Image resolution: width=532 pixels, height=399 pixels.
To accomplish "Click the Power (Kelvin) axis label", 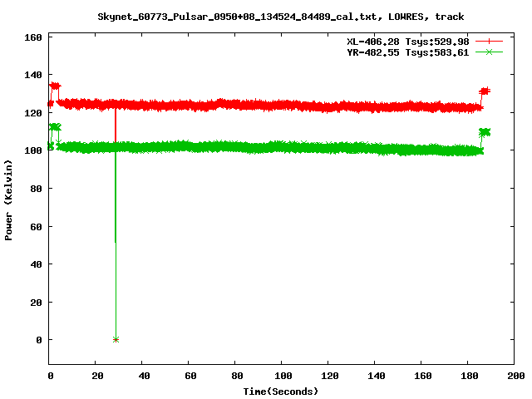I will pos(8,200).
